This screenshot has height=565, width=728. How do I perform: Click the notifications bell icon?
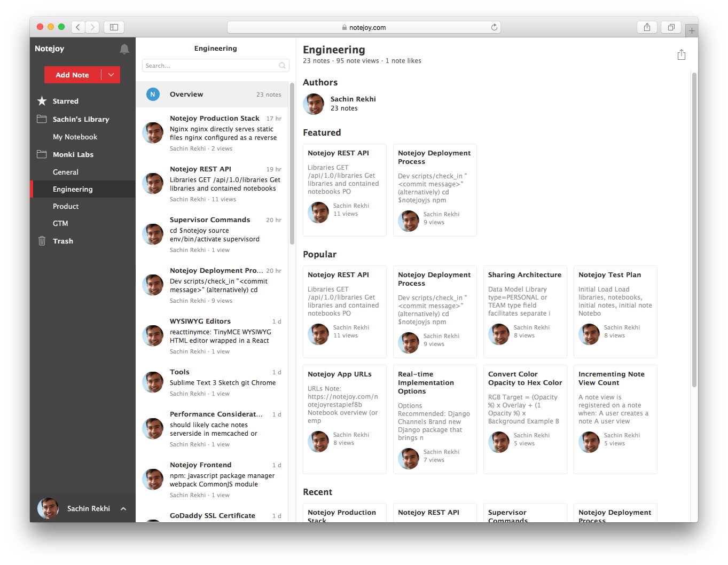point(124,49)
